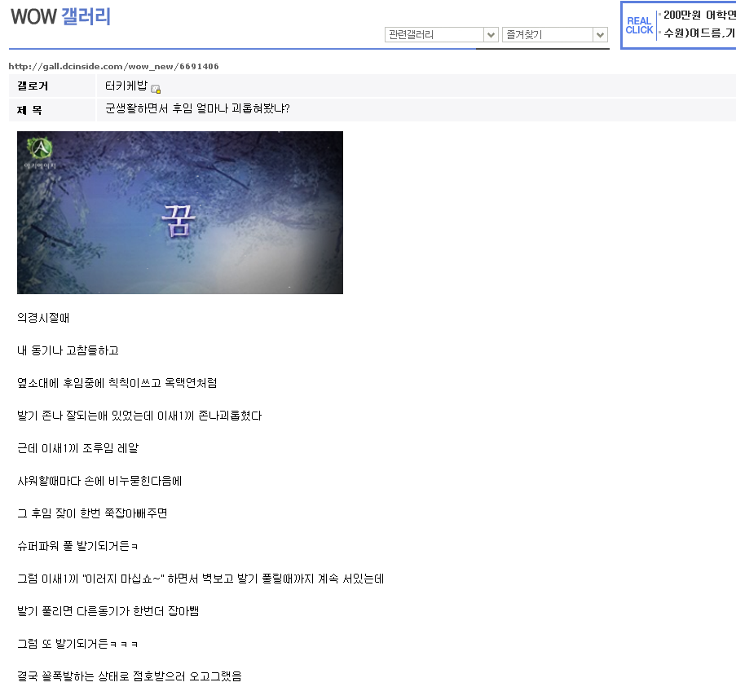Click the 갤로거 label cell
This screenshot has width=736, height=700.
[x=52, y=86]
